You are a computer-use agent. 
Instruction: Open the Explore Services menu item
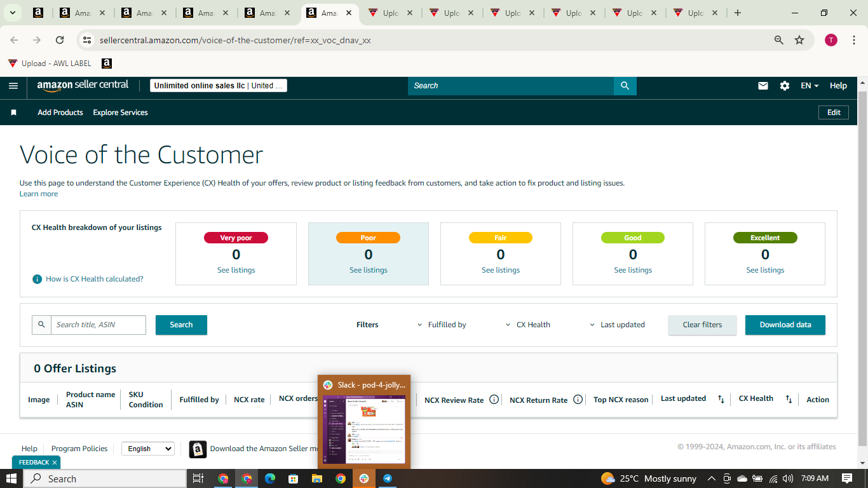click(x=120, y=112)
